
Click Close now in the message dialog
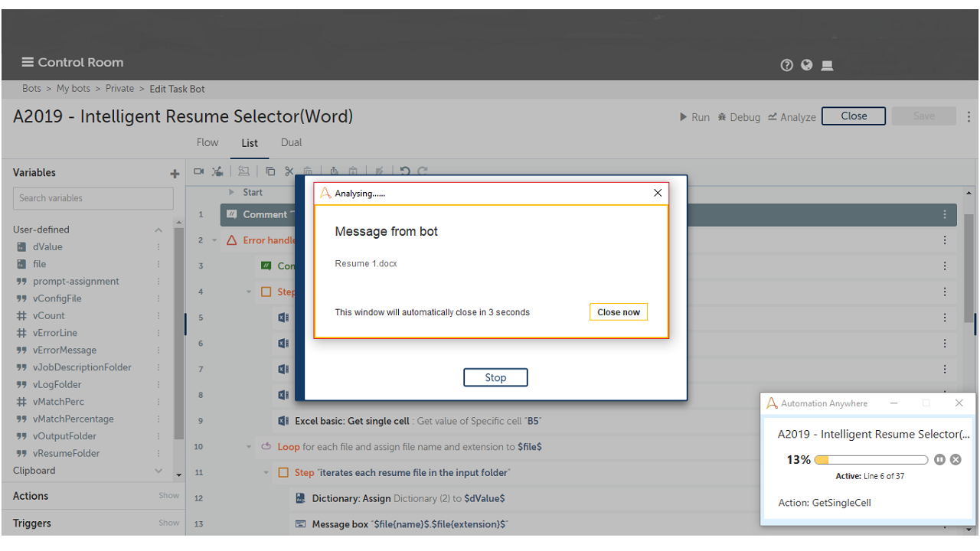tap(619, 312)
